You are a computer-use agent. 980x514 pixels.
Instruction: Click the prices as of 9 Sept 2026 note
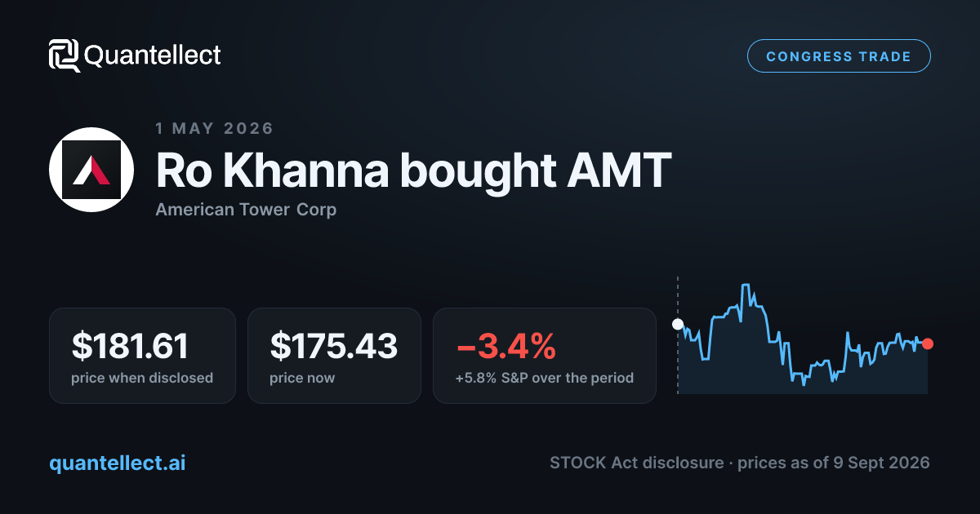pyautogui.click(x=834, y=463)
